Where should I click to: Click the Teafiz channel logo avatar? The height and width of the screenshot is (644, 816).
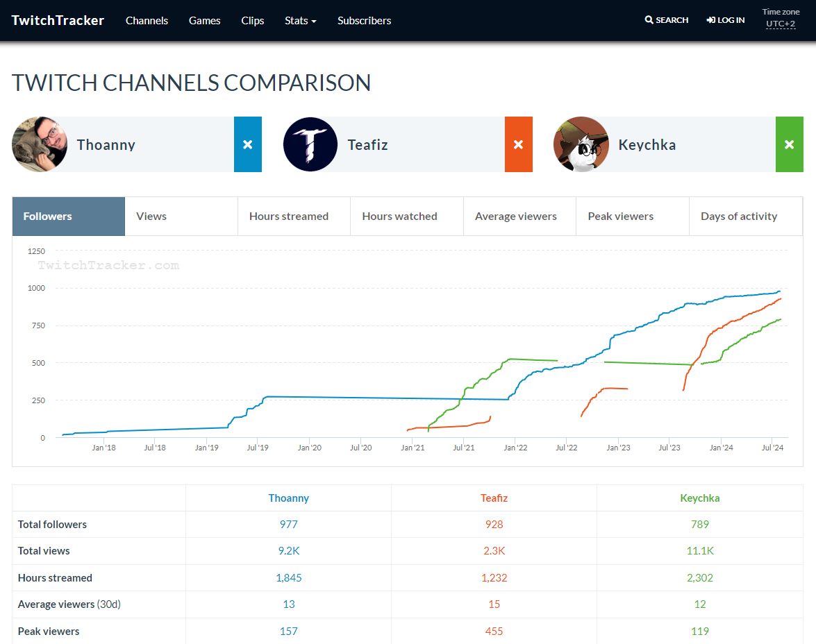click(x=310, y=144)
